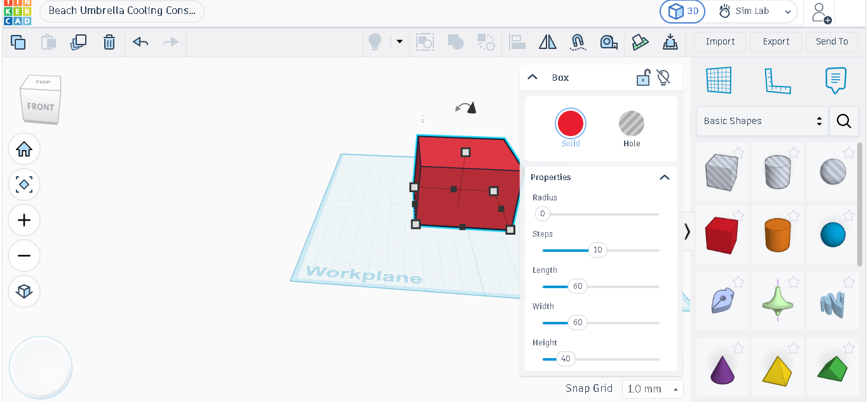Viewport: 868px width, 402px height.
Task: Click the search shapes magnifier icon
Action: (844, 121)
